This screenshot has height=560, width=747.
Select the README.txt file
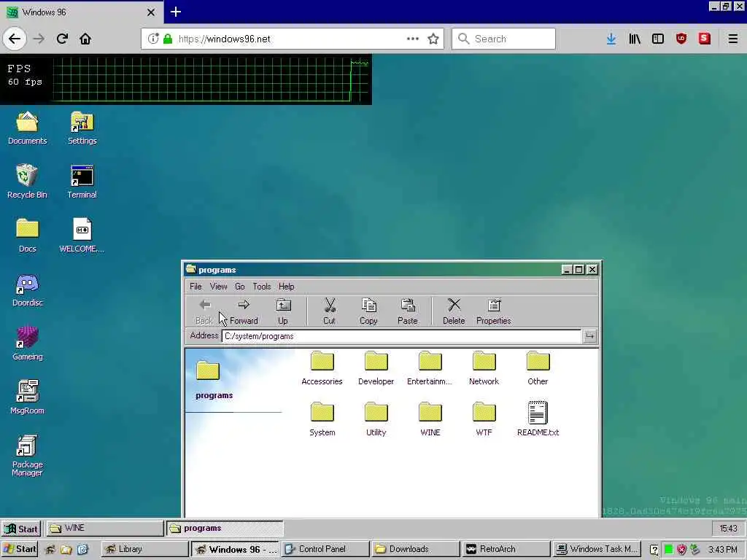click(x=538, y=419)
